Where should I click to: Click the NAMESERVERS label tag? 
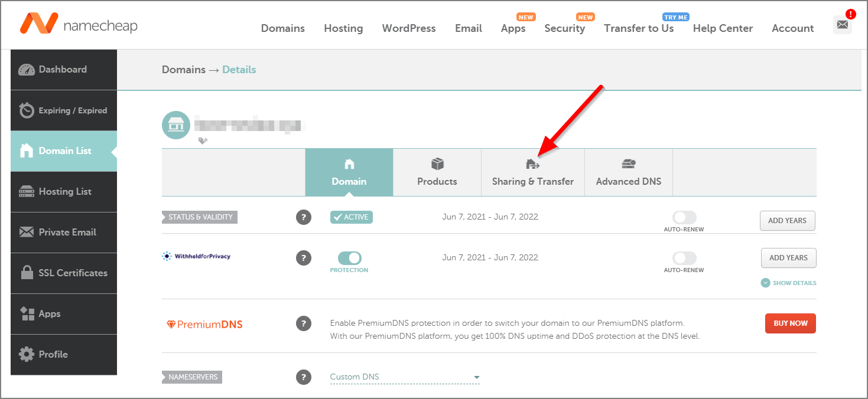[192, 377]
